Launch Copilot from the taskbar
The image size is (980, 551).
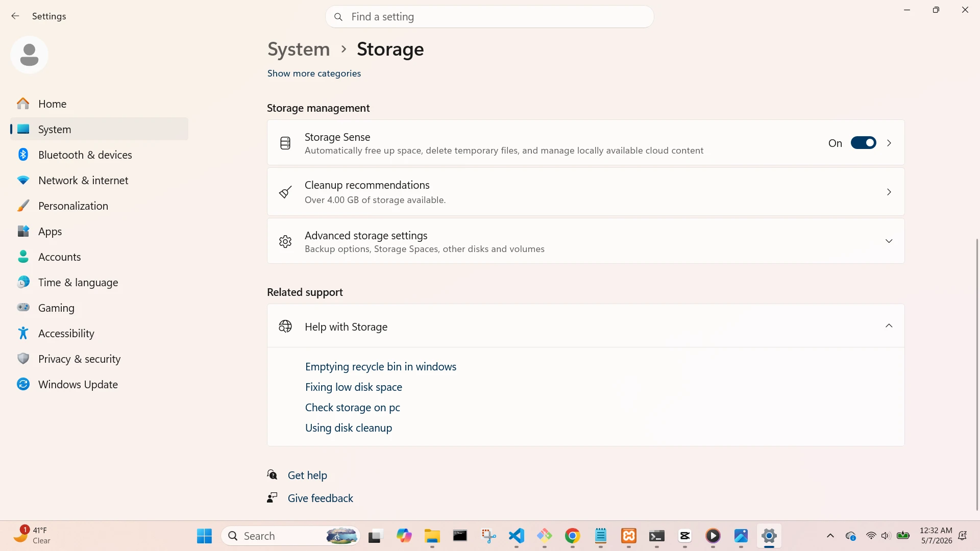pos(404,536)
